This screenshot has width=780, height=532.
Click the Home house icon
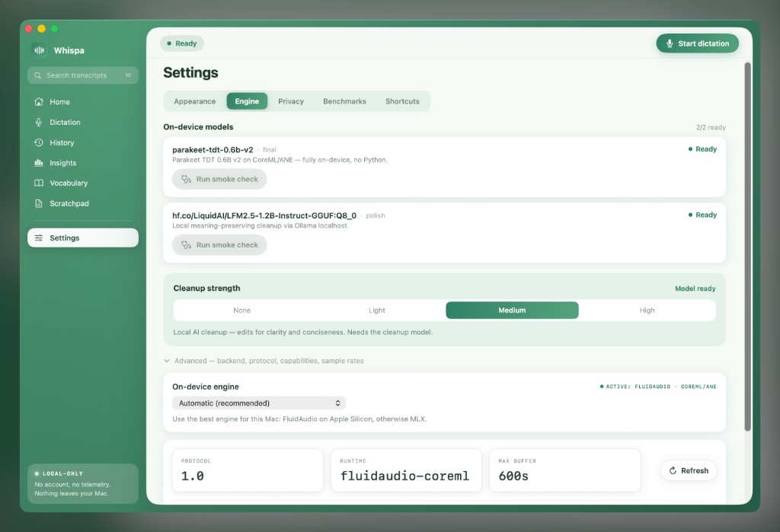pos(39,102)
